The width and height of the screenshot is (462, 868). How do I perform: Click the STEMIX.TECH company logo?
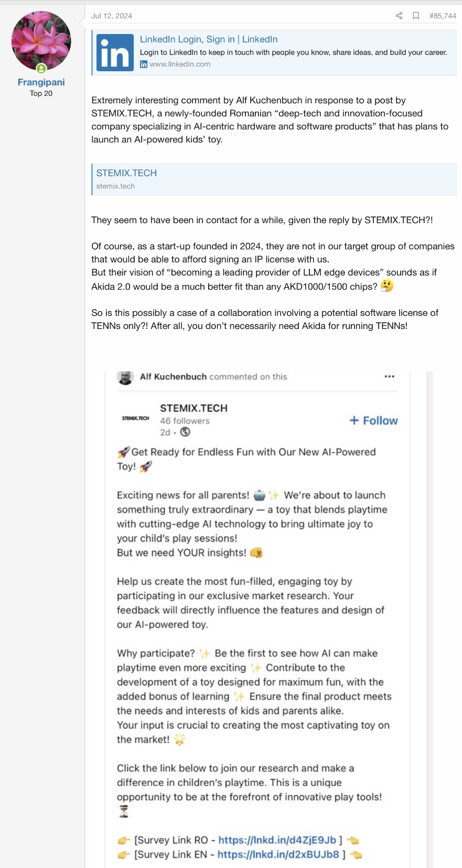135,419
